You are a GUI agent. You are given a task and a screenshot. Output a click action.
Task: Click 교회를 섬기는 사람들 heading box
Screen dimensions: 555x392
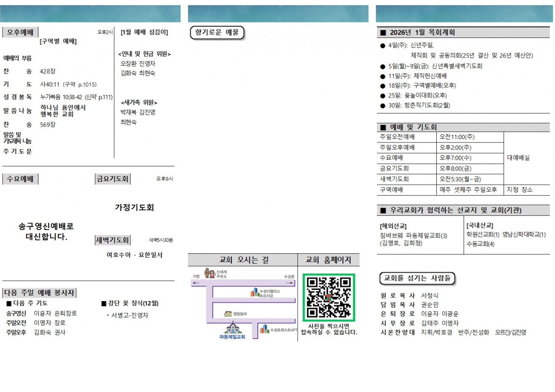(x=418, y=278)
